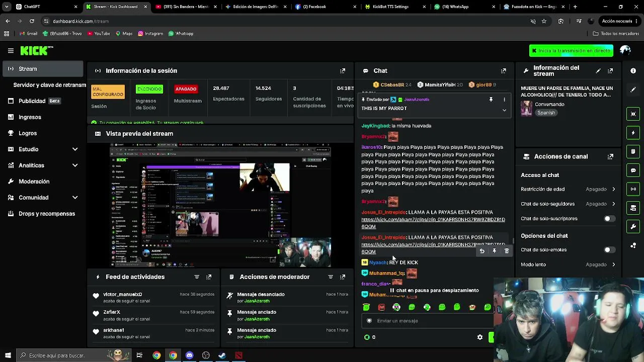Toggle the document widget in the right rail
The width and height of the screenshot is (644, 362).
click(x=633, y=151)
